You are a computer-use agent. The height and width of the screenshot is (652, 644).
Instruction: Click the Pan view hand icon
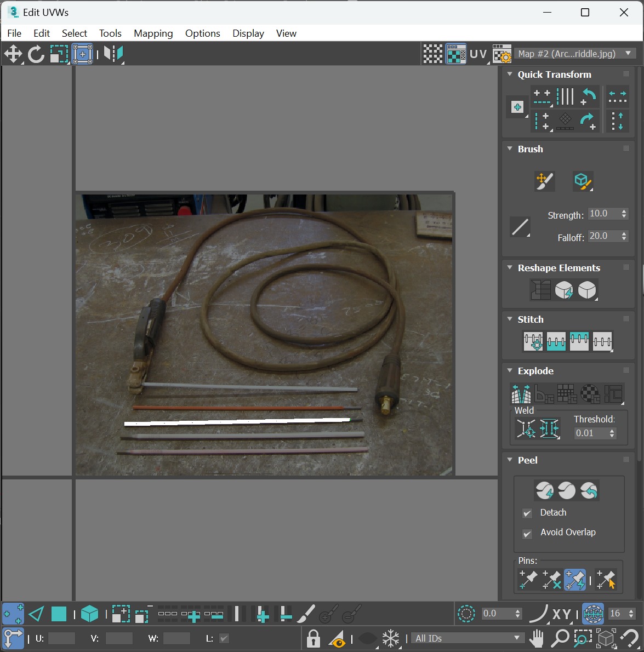pyautogui.click(x=536, y=638)
